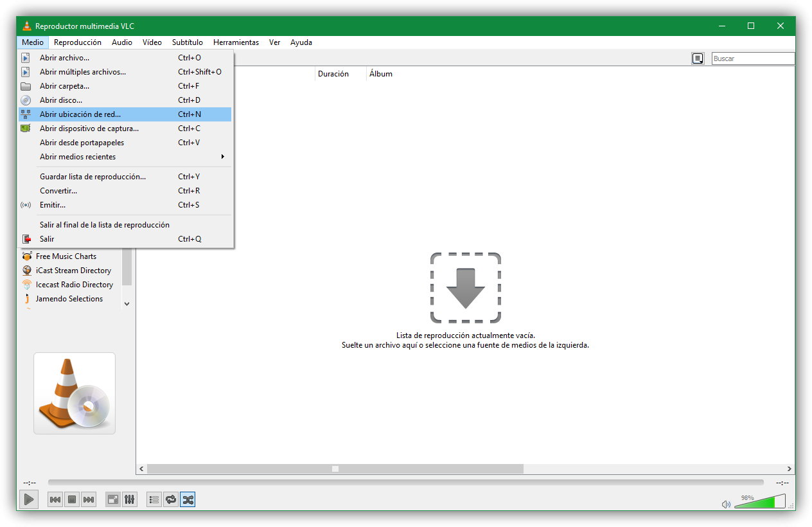
Task: Toggle fullscreen video button
Action: [113, 499]
